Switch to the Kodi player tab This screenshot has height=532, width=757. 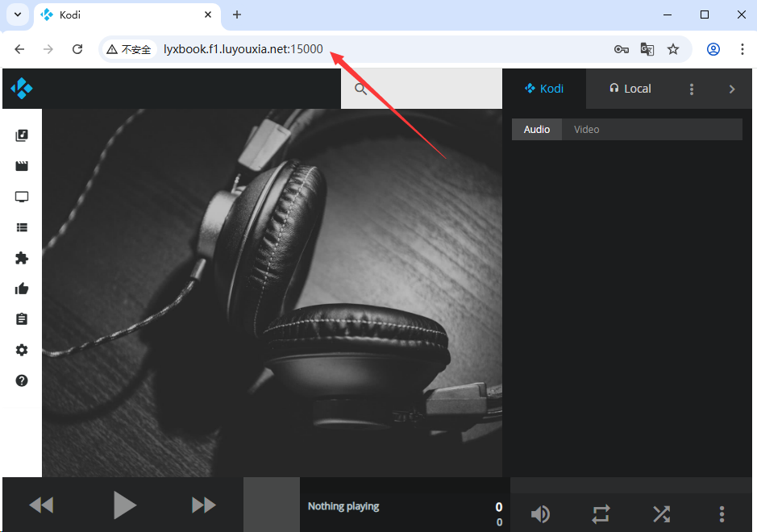pos(544,89)
